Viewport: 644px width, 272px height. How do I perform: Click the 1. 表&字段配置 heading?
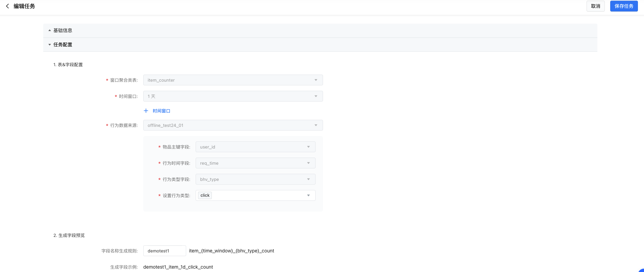(x=68, y=64)
